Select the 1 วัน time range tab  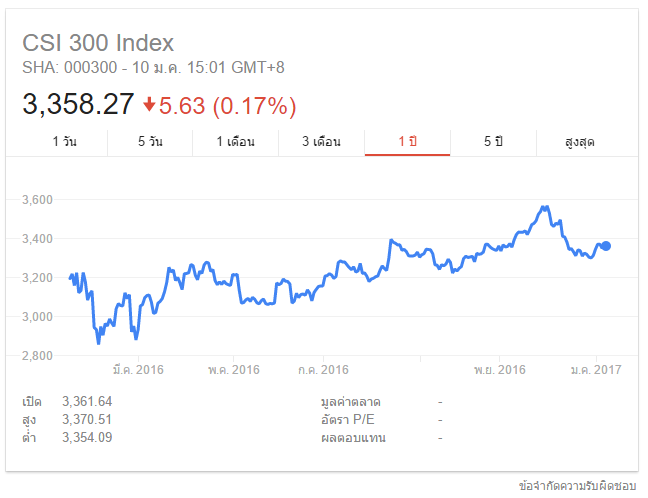(64, 142)
